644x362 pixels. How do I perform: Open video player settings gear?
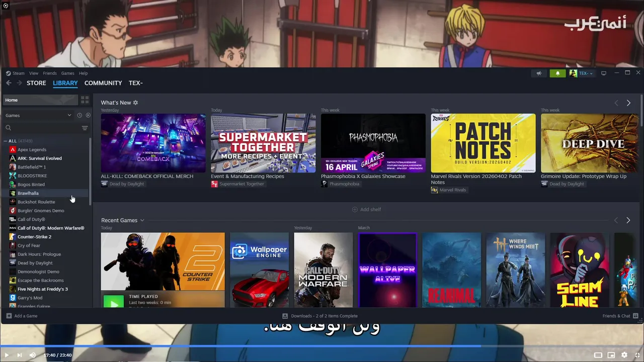coord(624,355)
